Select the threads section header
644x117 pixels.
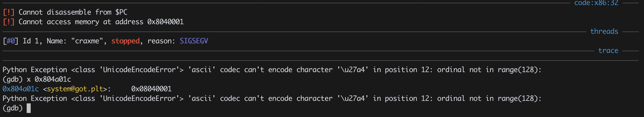pos(604,31)
